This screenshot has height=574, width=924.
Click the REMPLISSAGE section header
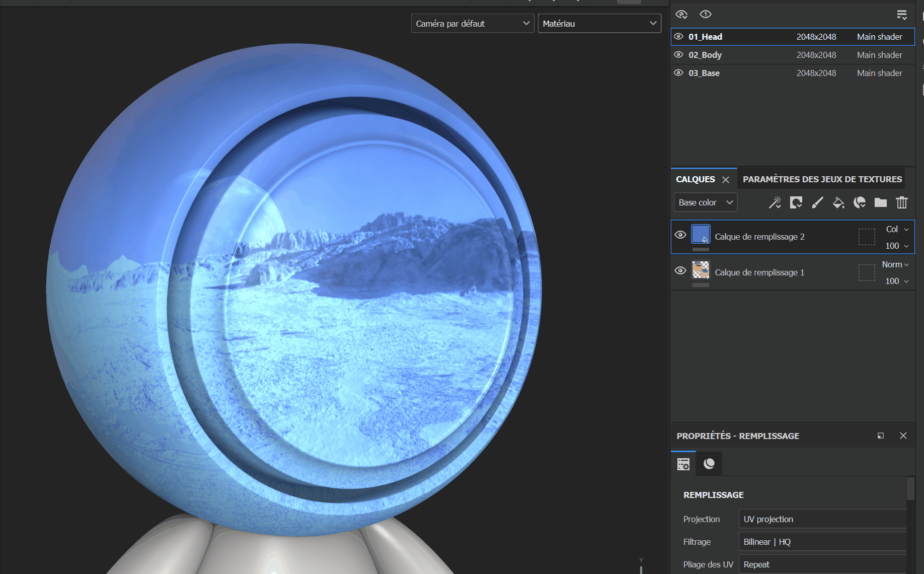pos(713,495)
